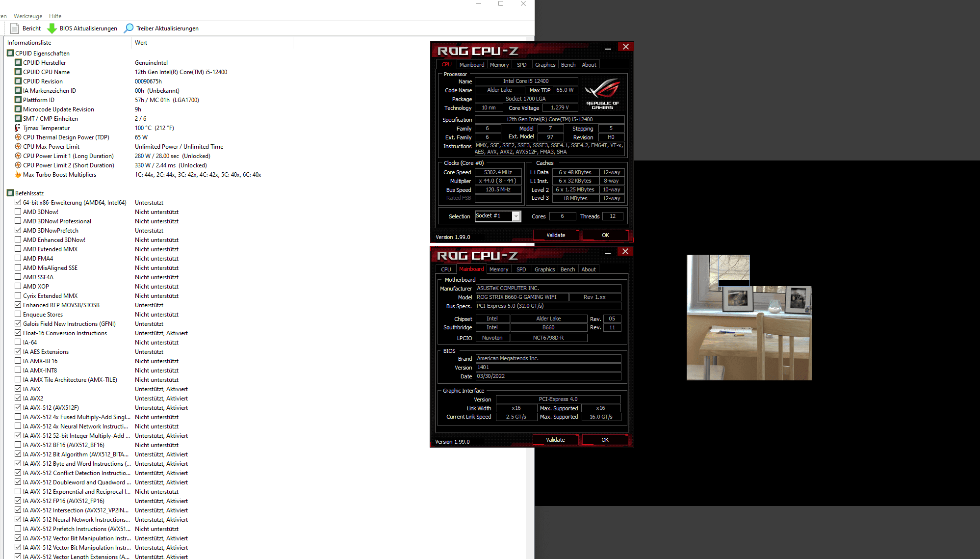
Task: Switch to Mainboard tab in upper CPU-Z
Action: point(472,65)
